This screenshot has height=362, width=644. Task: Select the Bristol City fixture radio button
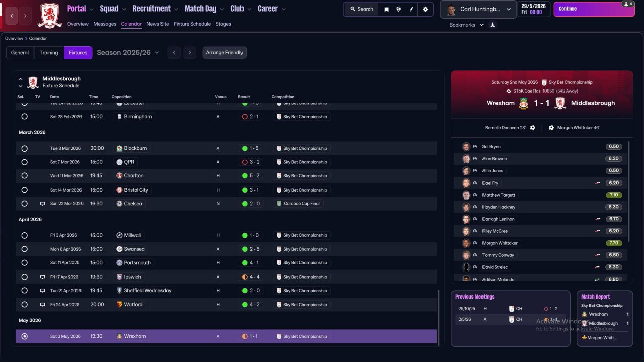pos(24,190)
